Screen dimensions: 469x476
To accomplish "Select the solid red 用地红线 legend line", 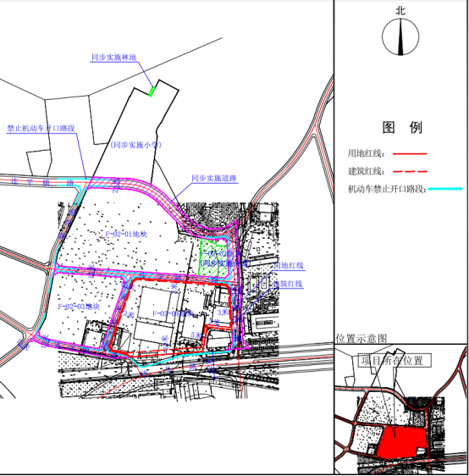I will [410, 154].
